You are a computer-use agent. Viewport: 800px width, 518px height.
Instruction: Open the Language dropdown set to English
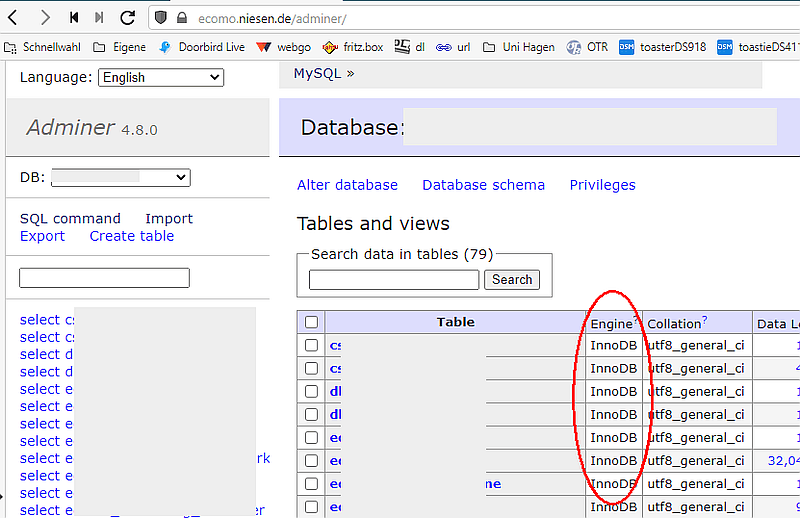click(161, 78)
